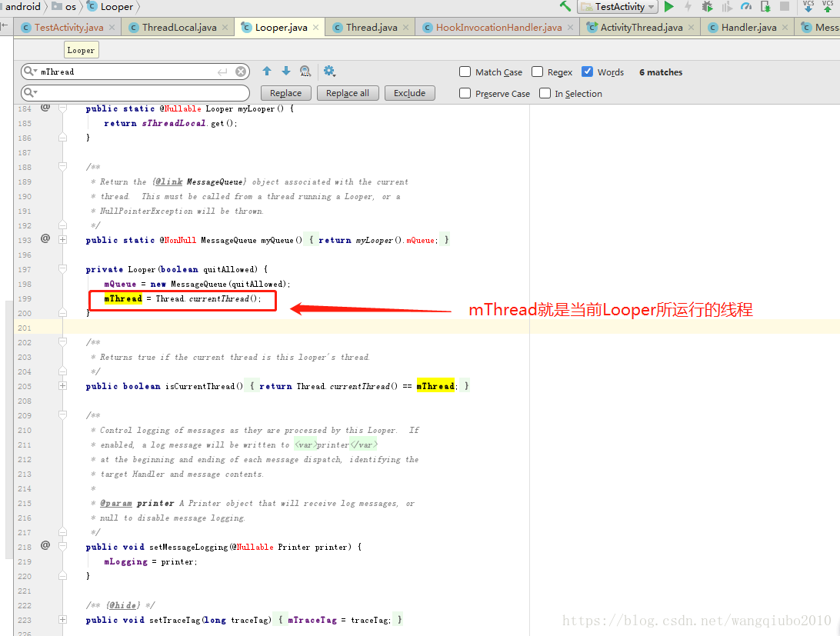Click the stop square icon
Screen dimensions: 840x636
click(785, 6)
